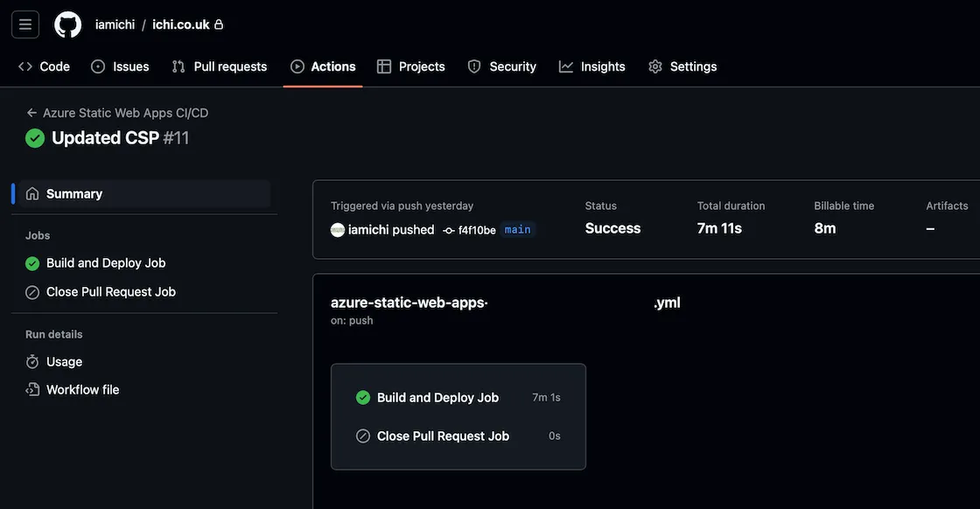The width and height of the screenshot is (980, 509).
Task: Click the iamichi avatar in the trigger panel
Action: tap(338, 230)
